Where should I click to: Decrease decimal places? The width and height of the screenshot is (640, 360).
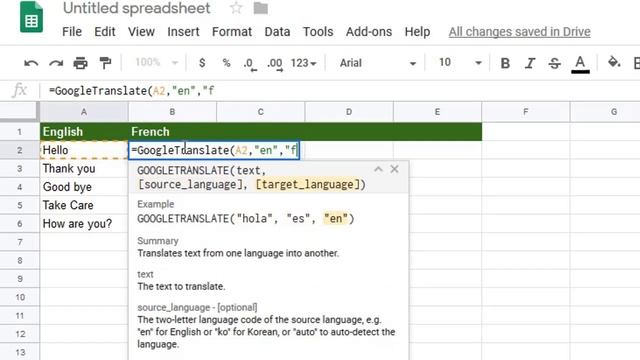tap(250, 64)
